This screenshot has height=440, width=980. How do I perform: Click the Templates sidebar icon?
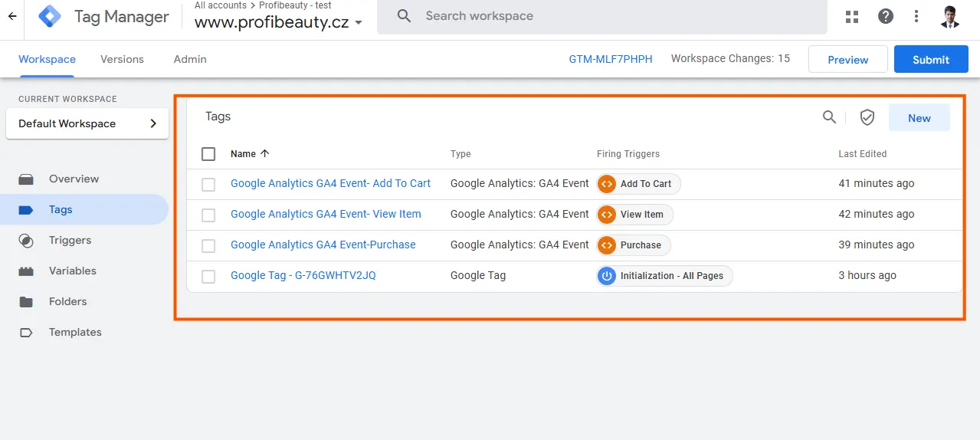(26, 333)
